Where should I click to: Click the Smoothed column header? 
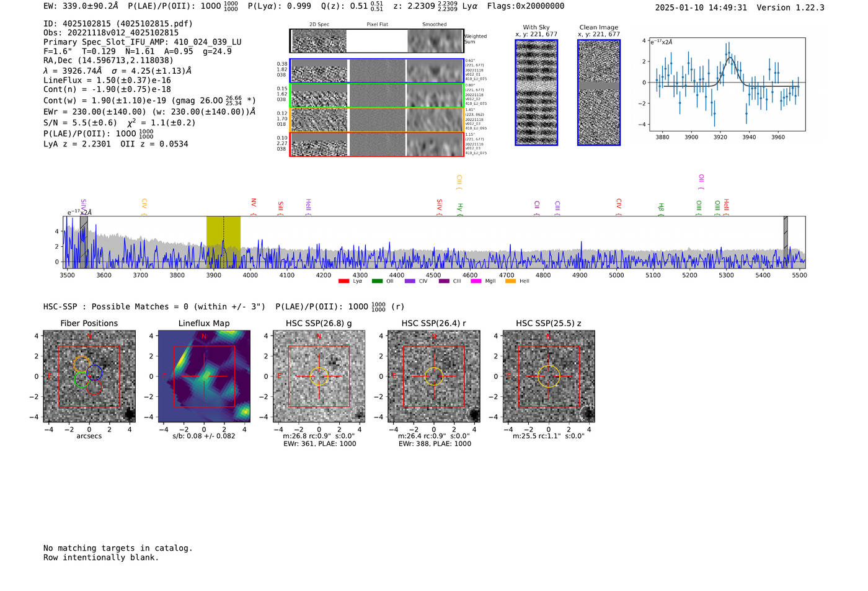click(x=434, y=25)
